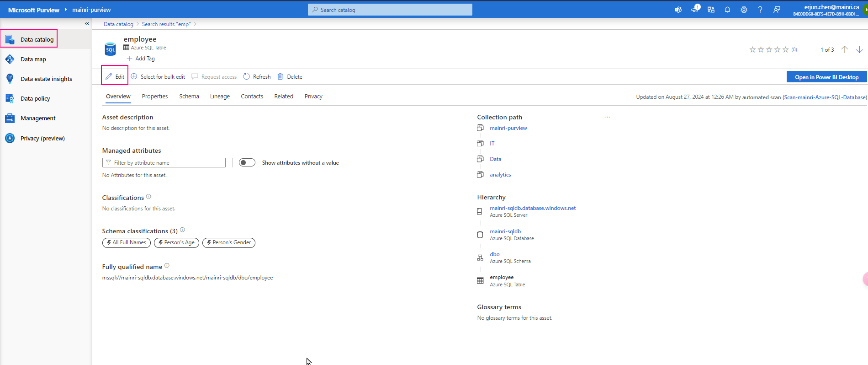The width and height of the screenshot is (868, 365).
Task: Rate asset with the fifth star
Action: (785, 49)
